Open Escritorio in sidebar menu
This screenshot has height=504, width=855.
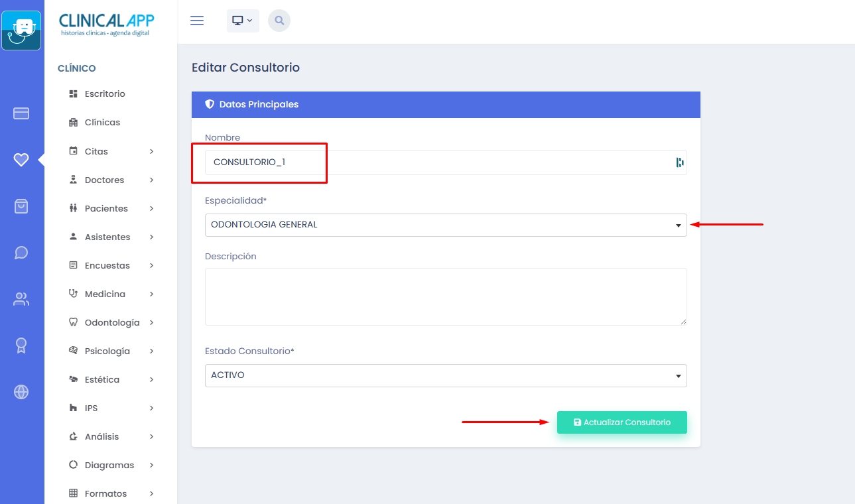pos(105,94)
